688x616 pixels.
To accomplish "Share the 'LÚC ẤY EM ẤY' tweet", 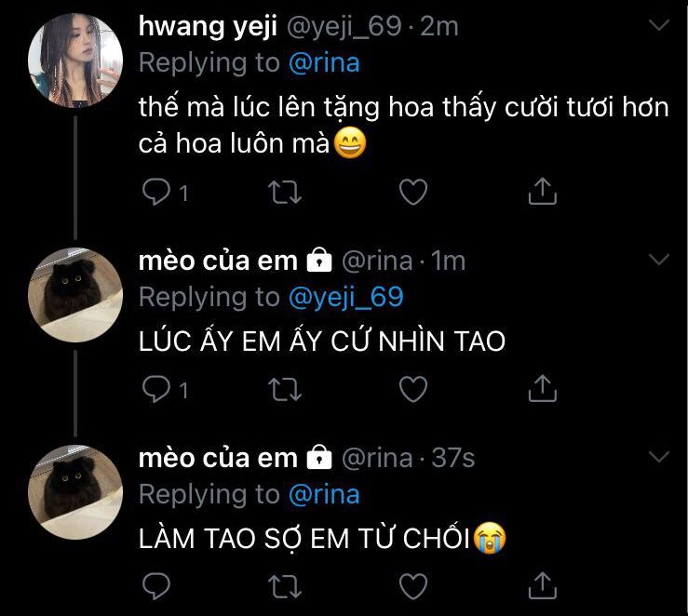I will (x=543, y=388).
